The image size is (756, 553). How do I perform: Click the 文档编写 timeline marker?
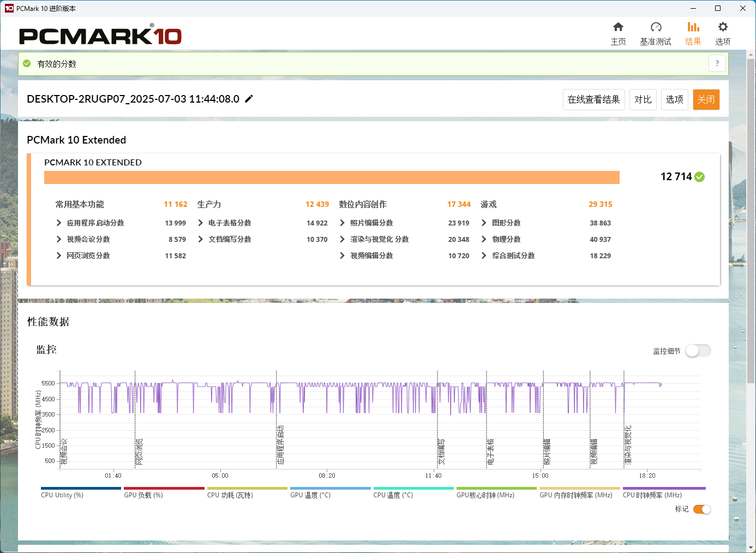tap(441, 452)
